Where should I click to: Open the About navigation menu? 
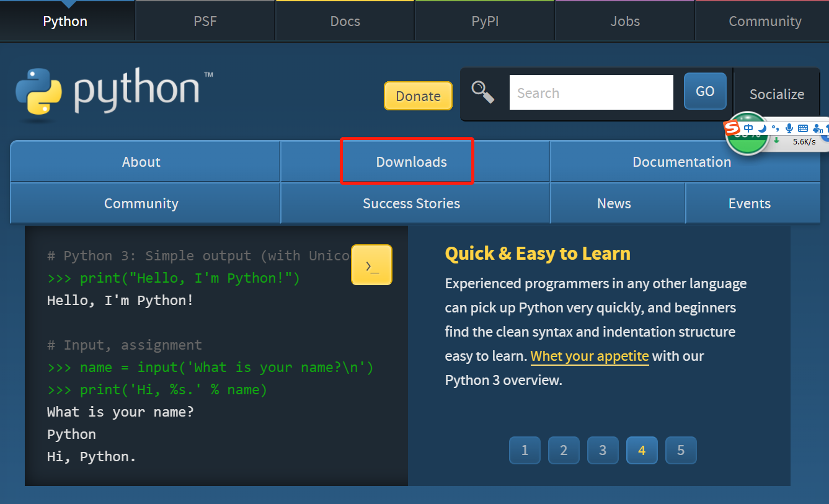coord(141,161)
